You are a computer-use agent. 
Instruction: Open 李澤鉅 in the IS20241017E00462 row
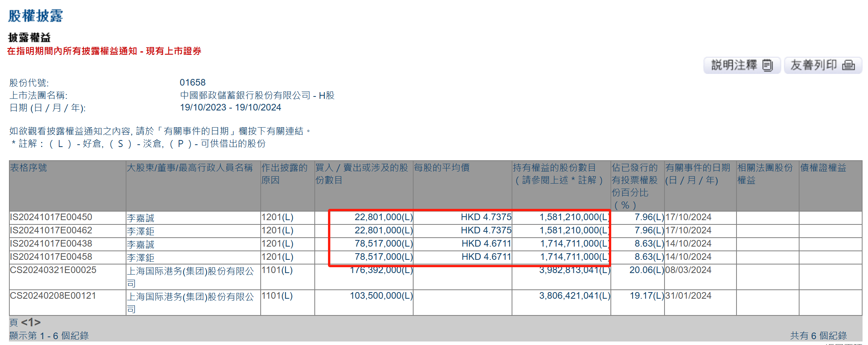pos(140,231)
